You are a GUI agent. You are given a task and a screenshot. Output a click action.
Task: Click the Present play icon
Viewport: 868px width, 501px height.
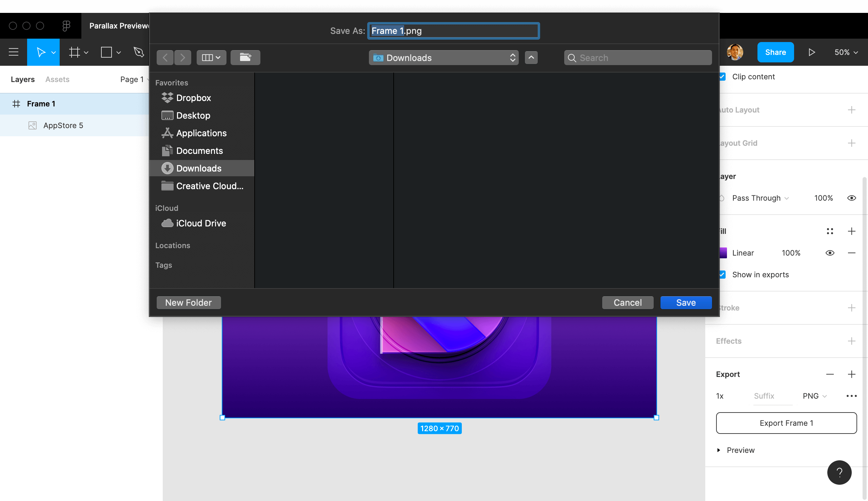coord(811,52)
